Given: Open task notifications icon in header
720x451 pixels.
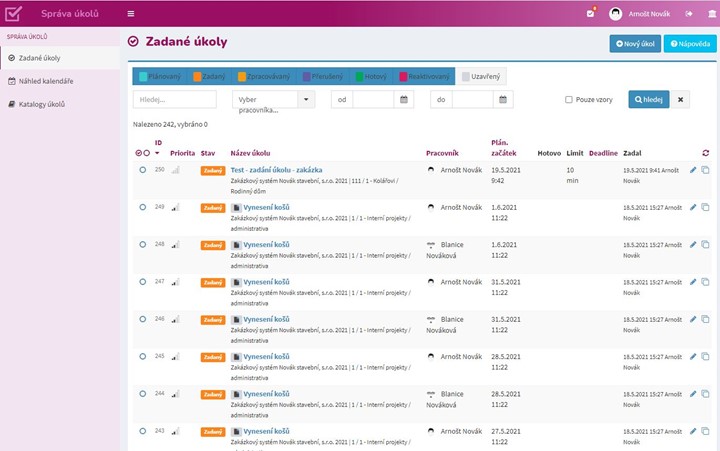Looking at the screenshot, I should coord(591,13).
